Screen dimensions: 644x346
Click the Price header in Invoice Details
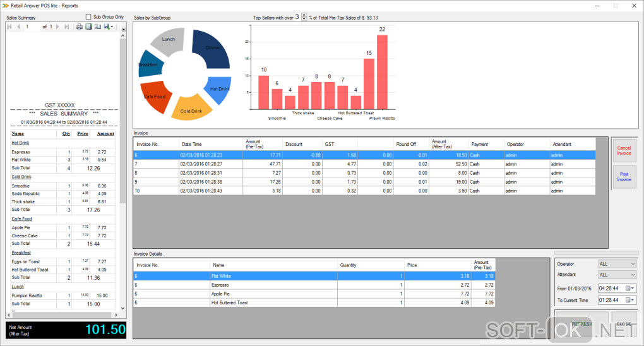point(438,265)
